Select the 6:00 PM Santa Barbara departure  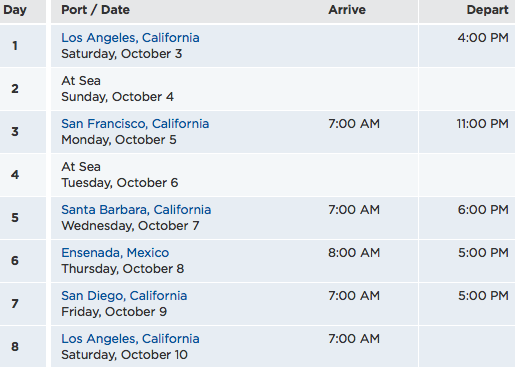(483, 210)
